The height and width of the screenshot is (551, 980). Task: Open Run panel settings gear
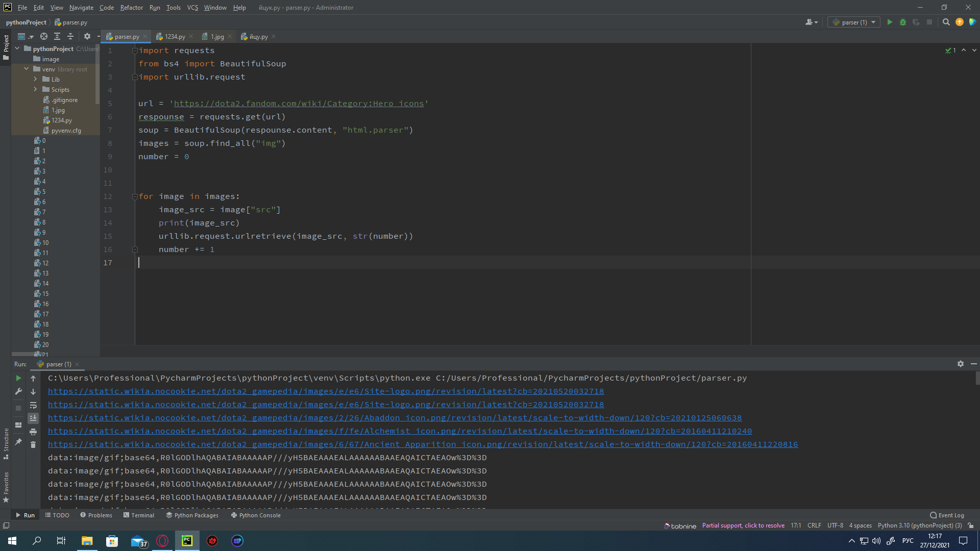(x=961, y=364)
